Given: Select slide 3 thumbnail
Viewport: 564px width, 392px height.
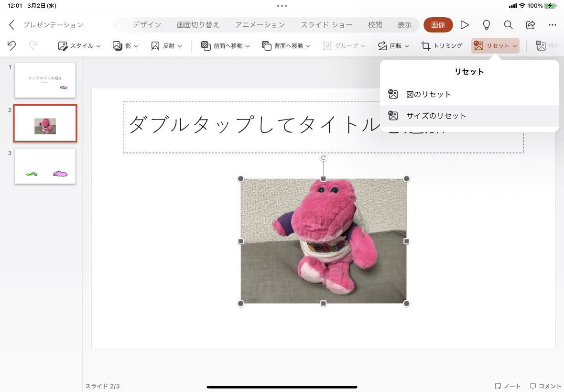Looking at the screenshot, I should tap(45, 166).
